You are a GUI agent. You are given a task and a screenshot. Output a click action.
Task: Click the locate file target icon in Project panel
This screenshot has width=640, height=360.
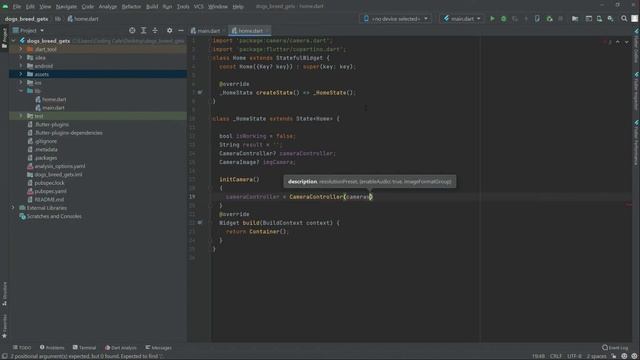132,31
